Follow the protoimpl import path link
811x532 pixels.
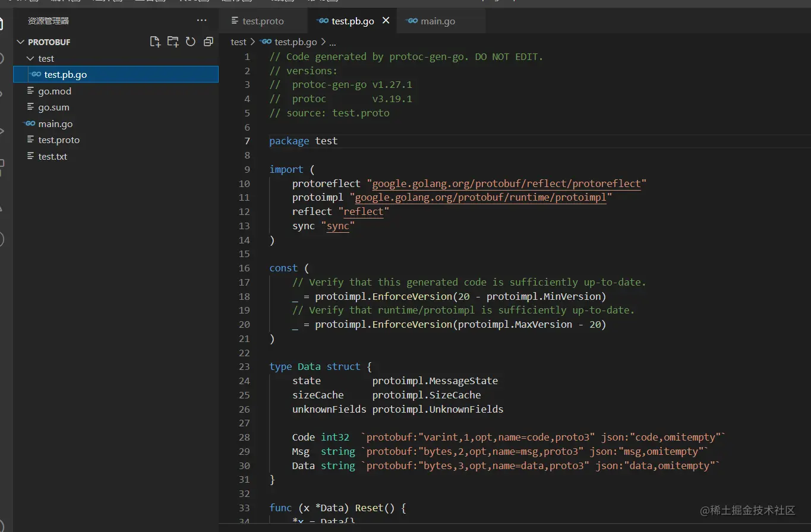click(480, 198)
